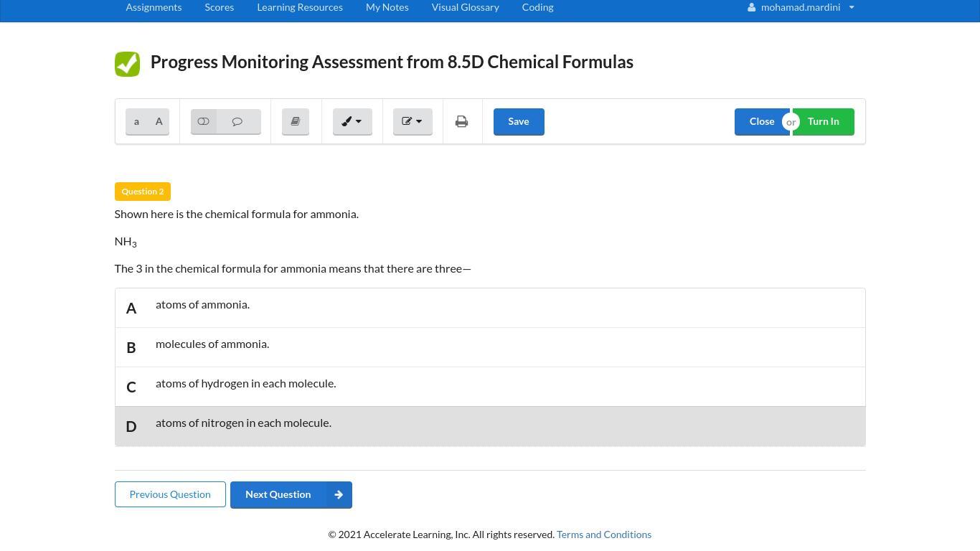The height and width of the screenshot is (551, 980).
Task: Open the book reference icon
Action: (x=296, y=121)
